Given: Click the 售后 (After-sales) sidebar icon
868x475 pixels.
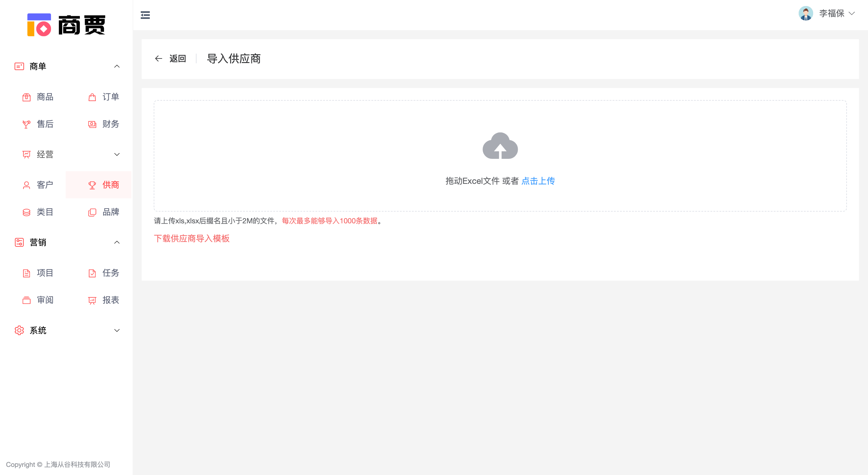Looking at the screenshot, I should (27, 124).
